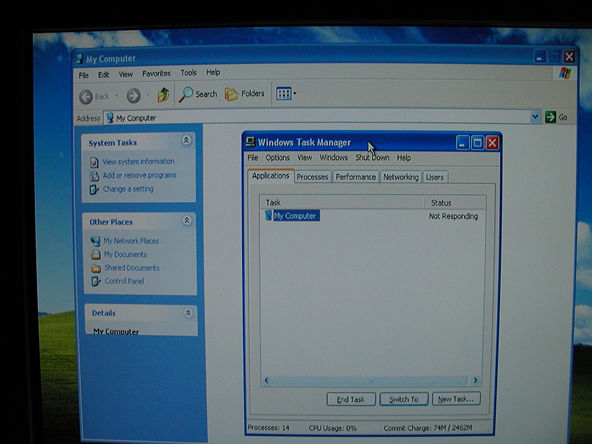This screenshot has height=444, width=592.
Task: Collapse the System Tasks panel
Action: coord(186,140)
